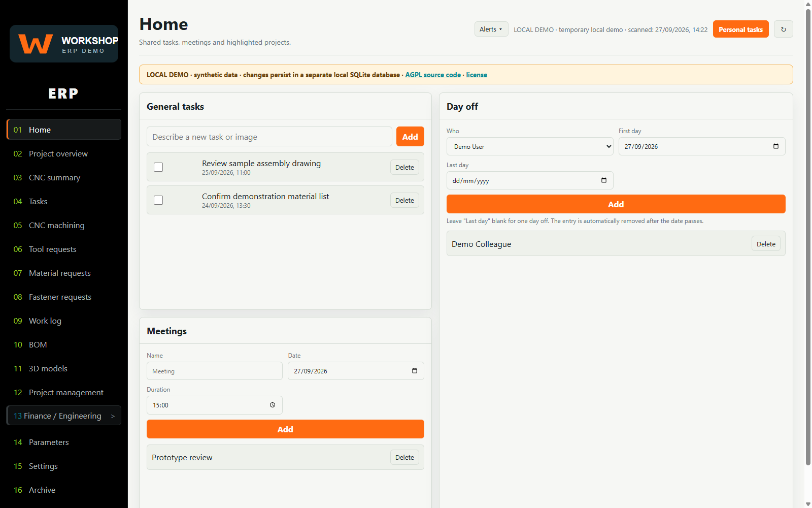This screenshot has height=508, width=812.
Task: Open the AGPL source code link
Action: [x=433, y=75]
